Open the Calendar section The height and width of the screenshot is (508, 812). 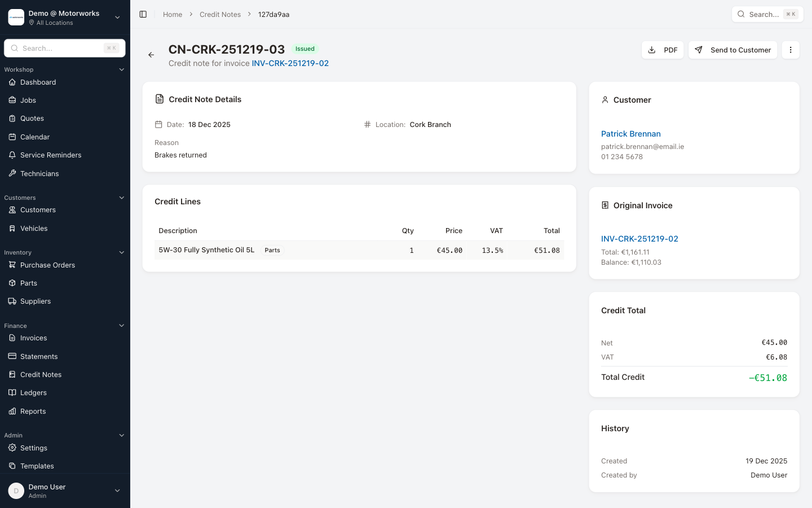35,137
